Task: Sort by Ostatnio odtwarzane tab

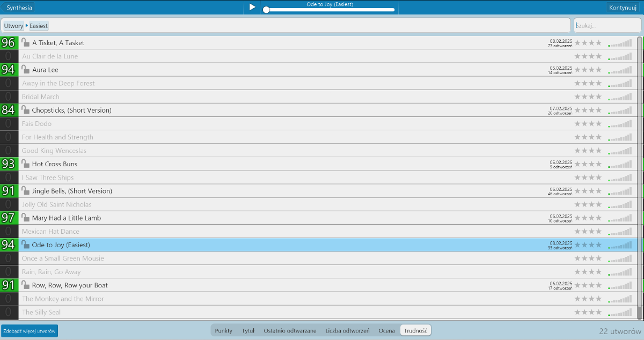Action: 290,331
